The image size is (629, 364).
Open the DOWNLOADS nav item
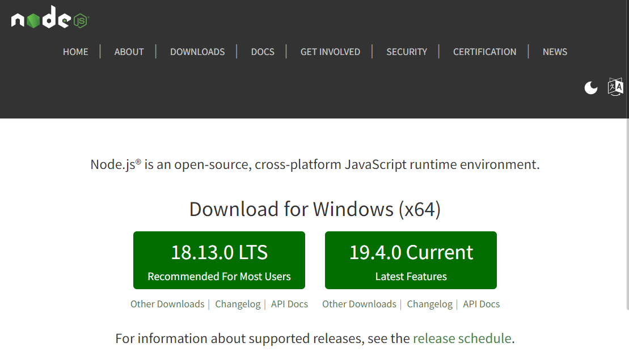(197, 52)
